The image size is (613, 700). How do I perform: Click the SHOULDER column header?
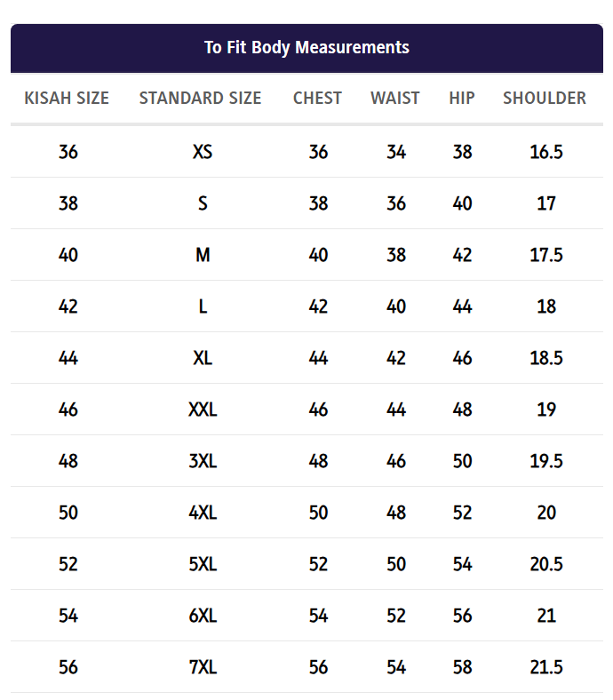[x=545, y=99]
